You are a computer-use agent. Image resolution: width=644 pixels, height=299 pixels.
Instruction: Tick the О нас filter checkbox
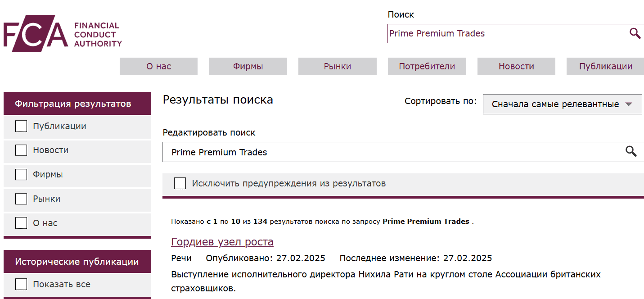pyautogui.click(x=21, y=222)
